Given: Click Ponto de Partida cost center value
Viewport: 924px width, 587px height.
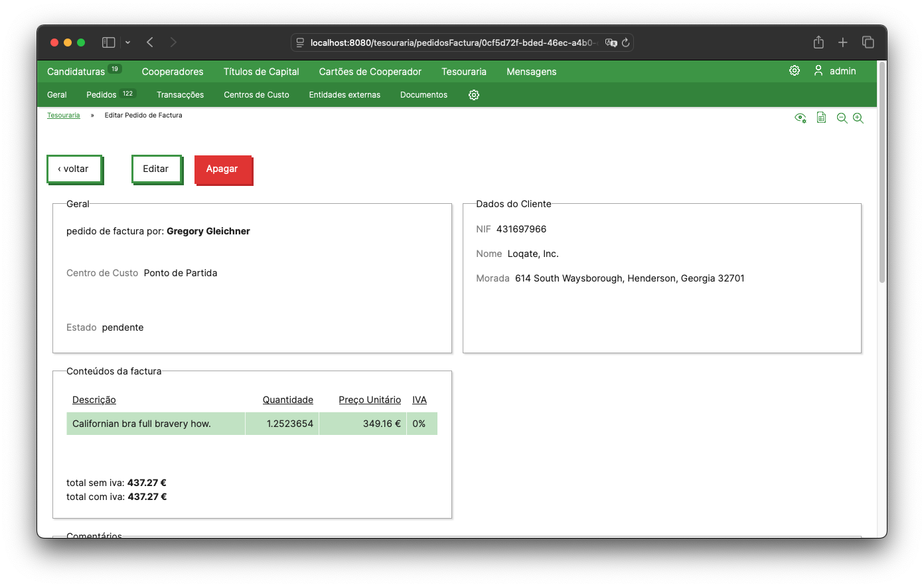Looking at the screenshot, I should 181,273.
